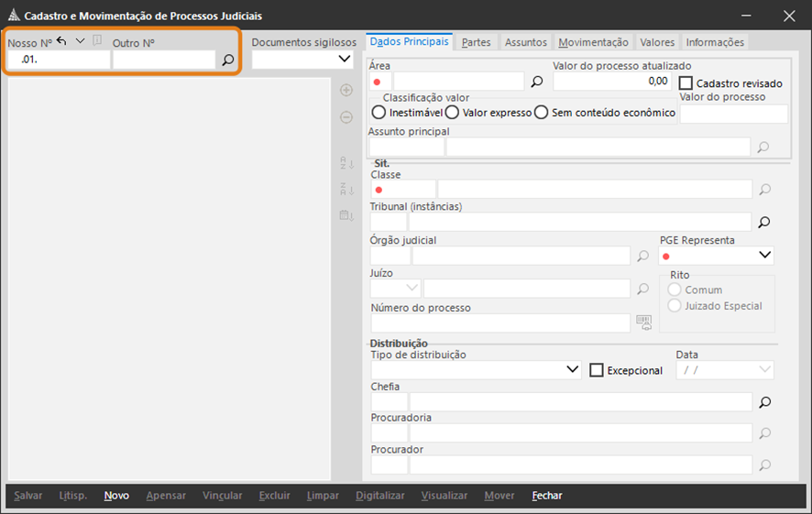
Task: Open the Movimentação tab
Action: (x=593, y=42)
